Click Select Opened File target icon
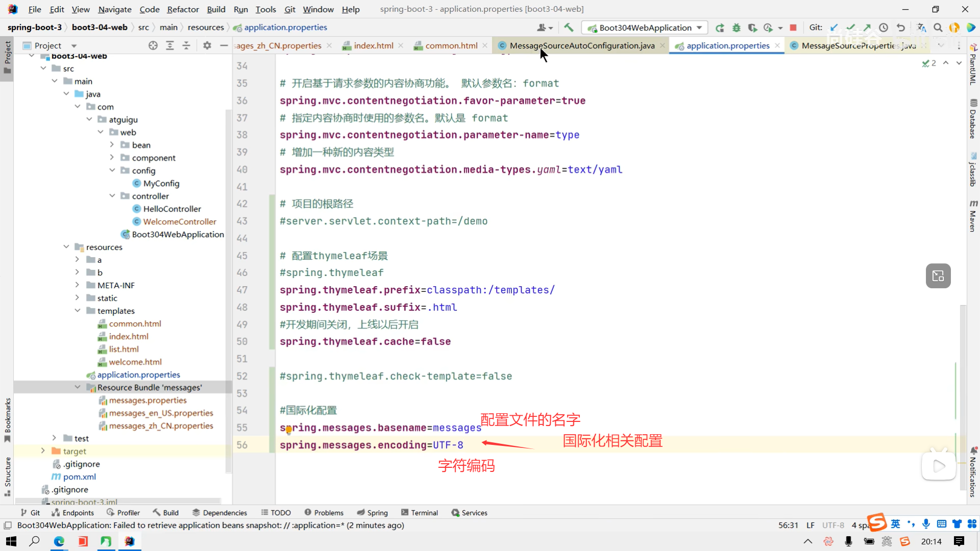The height and width of the screenshot is (551, 980). click(x=153, y=45)
